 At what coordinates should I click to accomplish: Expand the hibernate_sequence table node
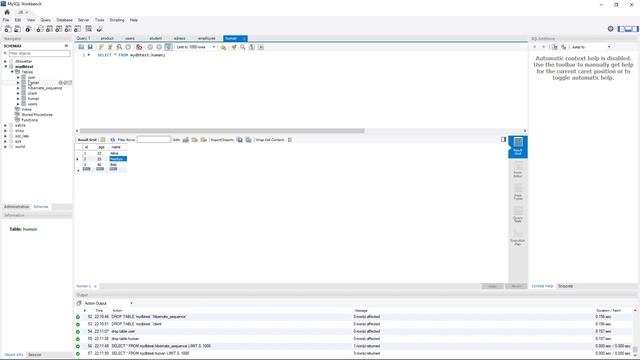coord(18,88)
